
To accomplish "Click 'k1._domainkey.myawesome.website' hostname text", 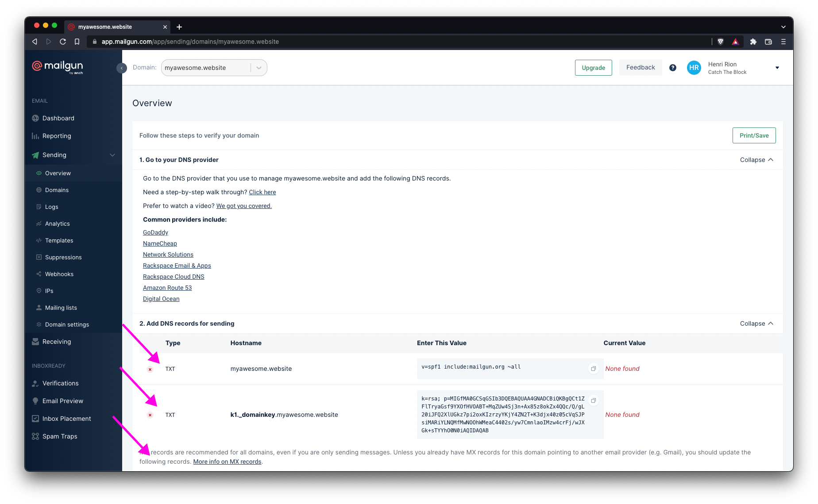I will click(x=284, y=415).
